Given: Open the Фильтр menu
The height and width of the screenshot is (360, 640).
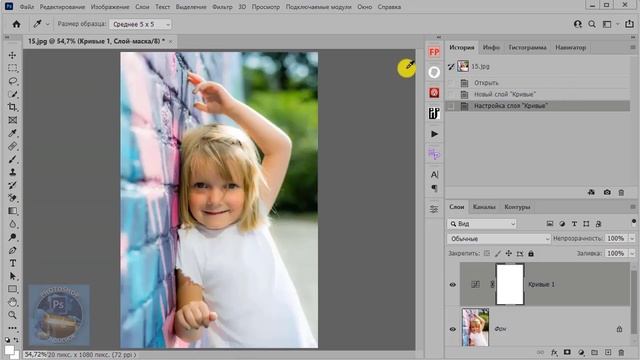Looking at the screenshot, I should coord(222,7).
